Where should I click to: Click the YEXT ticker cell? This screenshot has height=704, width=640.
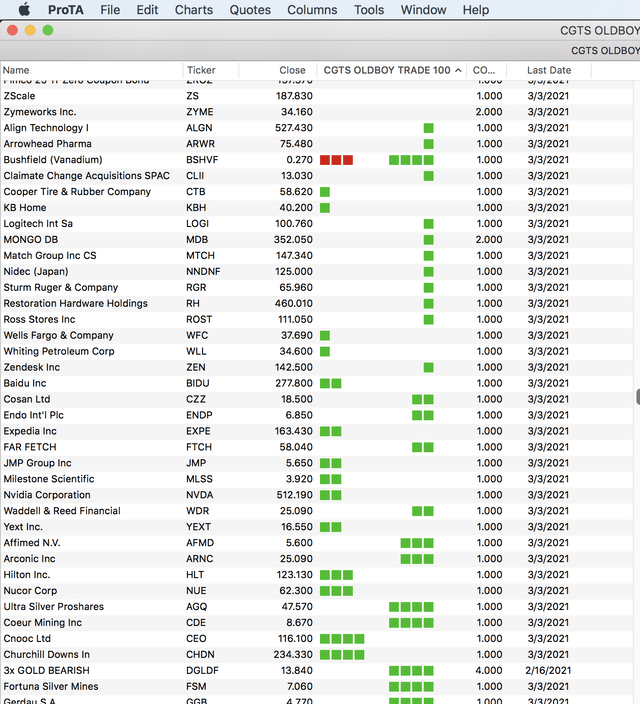pos(199,527)
